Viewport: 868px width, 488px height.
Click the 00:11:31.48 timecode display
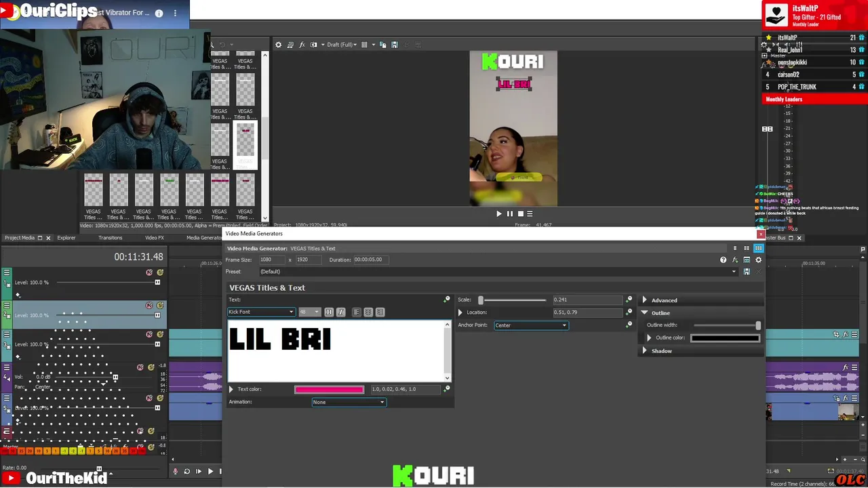[138, 257]
